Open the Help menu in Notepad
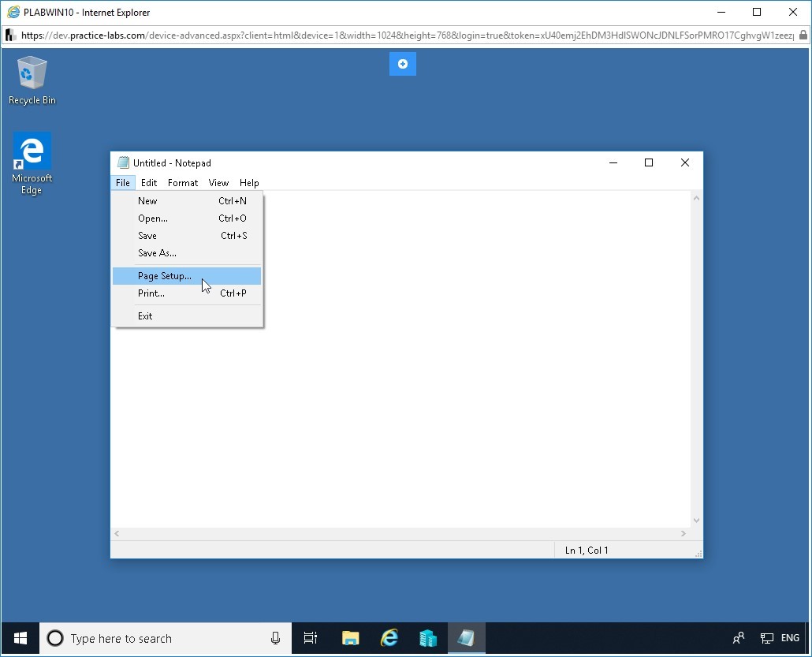This screenshot has height=657, width=812. [249, 183]
